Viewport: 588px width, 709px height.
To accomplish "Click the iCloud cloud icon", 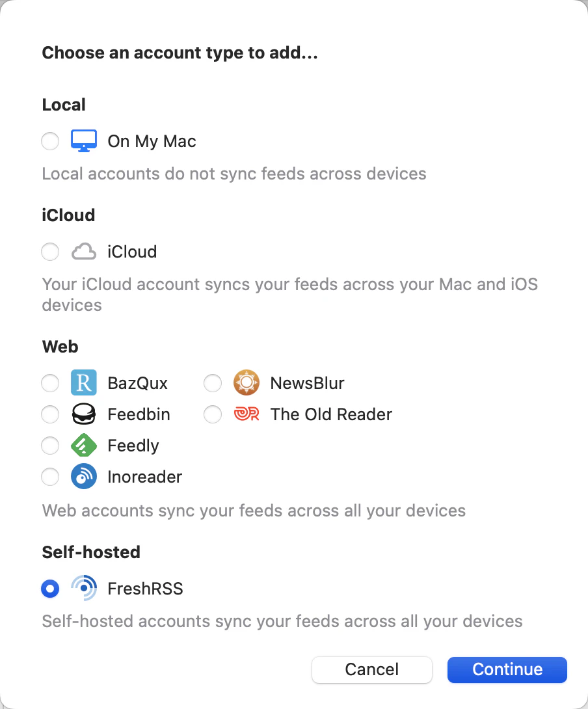I will pyautogui.click(x=84, y=252).
